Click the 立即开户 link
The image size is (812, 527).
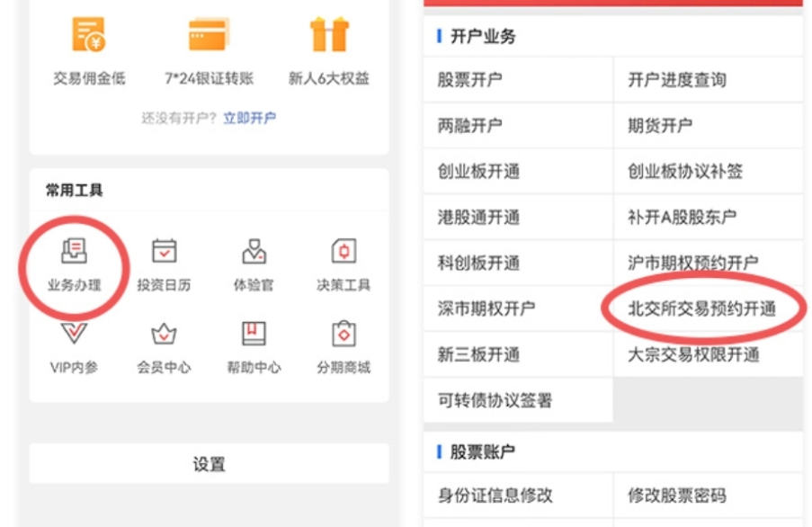coord(249,118)
